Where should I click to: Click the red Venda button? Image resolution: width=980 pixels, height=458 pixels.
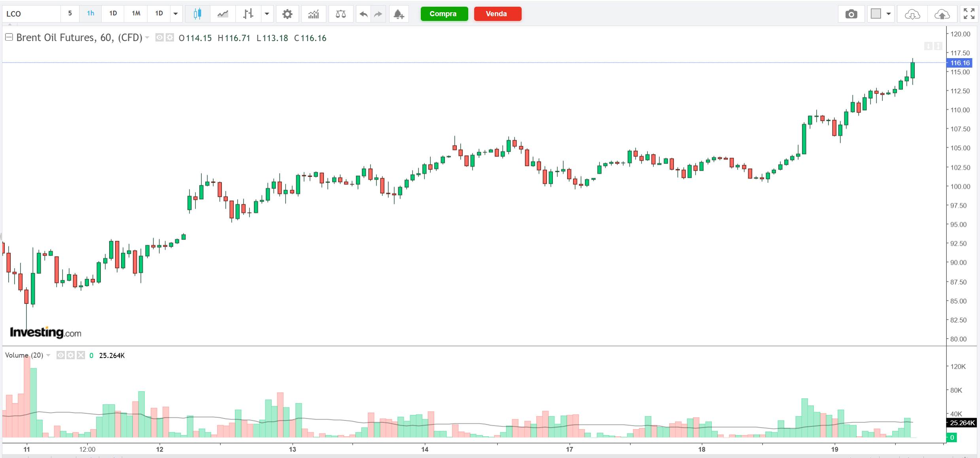497,14
